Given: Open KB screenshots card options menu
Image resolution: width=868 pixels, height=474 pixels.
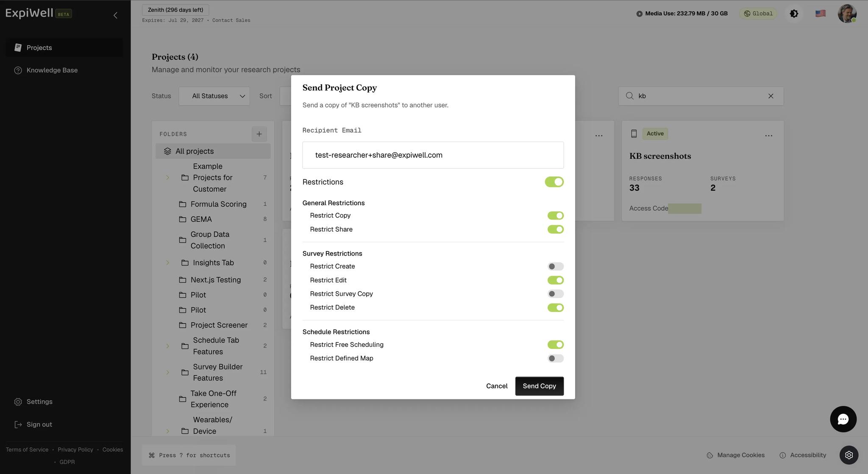Looking at the screenshot, I should click(x=768, y=136).
